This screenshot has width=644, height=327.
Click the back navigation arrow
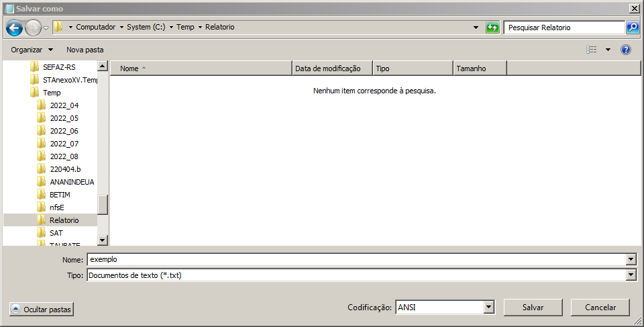[14, 28]
